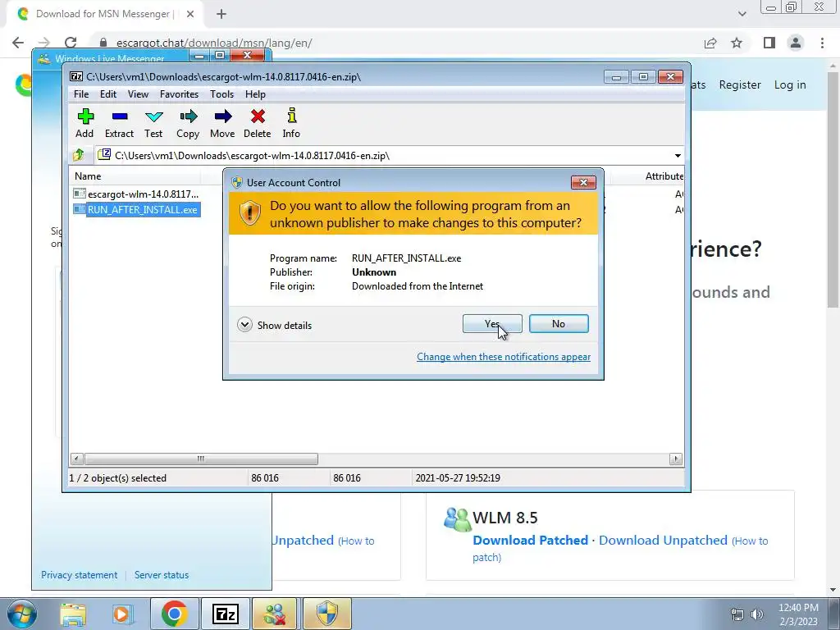Click the 7-Zip scrollbar left arrow
The width and height of the screenshot is (840, 630).
(x=76, y=459)
